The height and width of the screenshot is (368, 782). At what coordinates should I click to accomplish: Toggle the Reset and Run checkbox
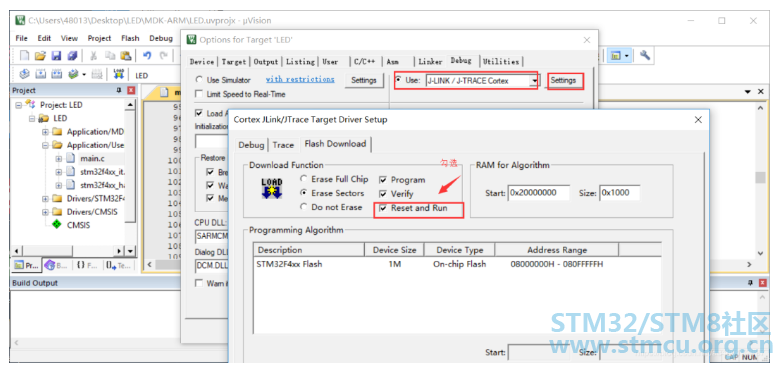coord(383,208)
